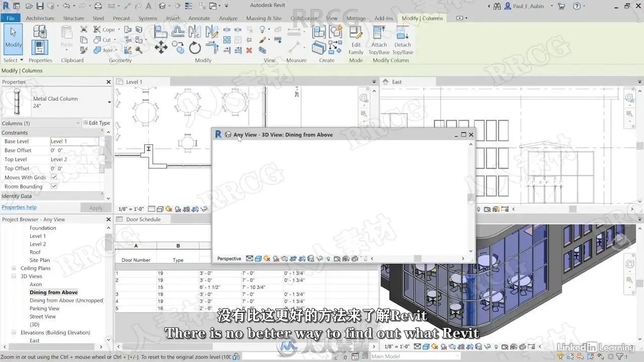Image resolution: width=644 pixels, height=362 pixels.
Task: Click the Base Offset value field
Action: [74, 150]
